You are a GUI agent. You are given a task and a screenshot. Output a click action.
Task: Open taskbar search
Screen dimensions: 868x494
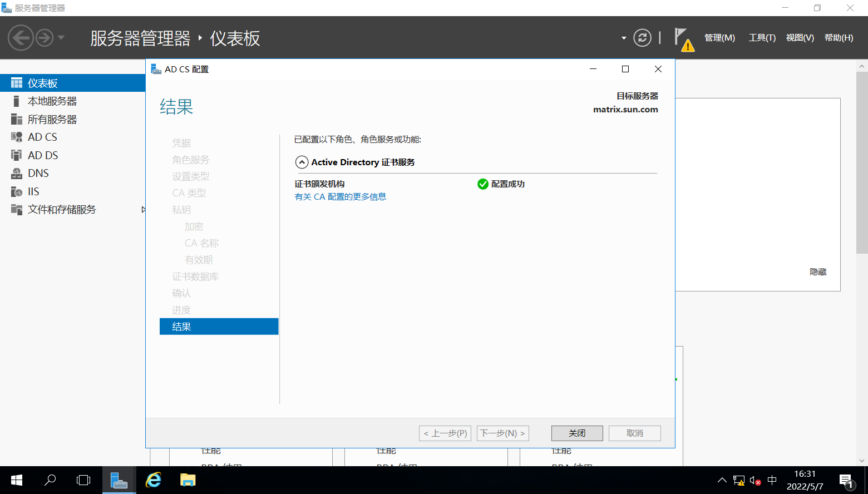click(50, 480)
